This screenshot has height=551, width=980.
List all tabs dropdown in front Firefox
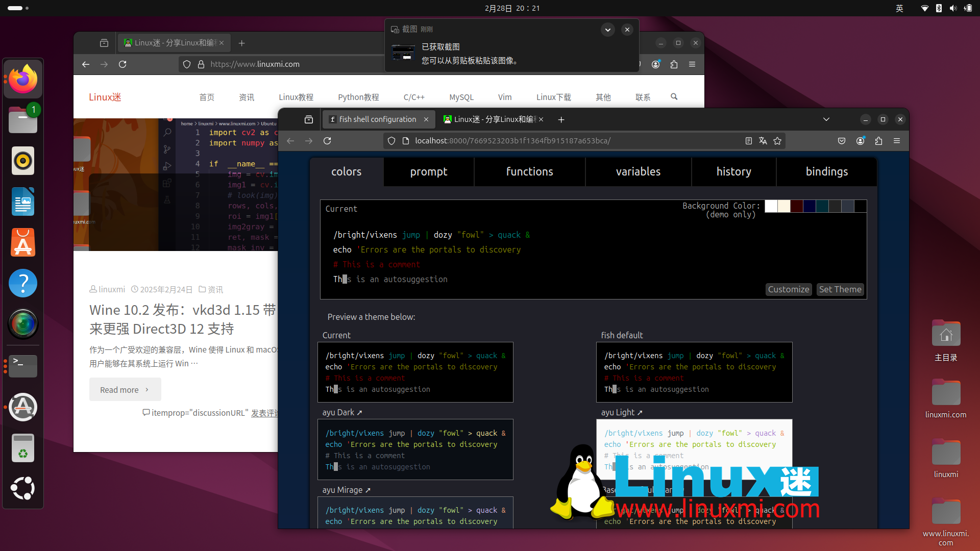(826, 119)
